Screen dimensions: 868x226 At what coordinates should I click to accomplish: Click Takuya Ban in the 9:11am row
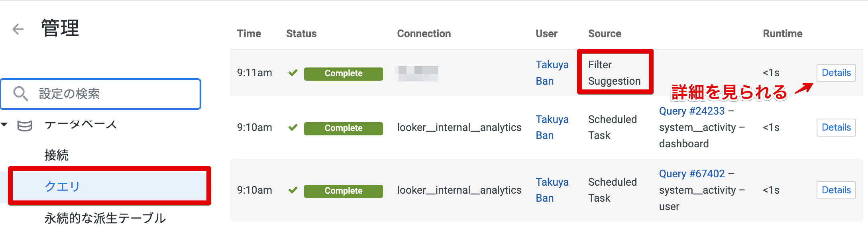tap(552, 73)
